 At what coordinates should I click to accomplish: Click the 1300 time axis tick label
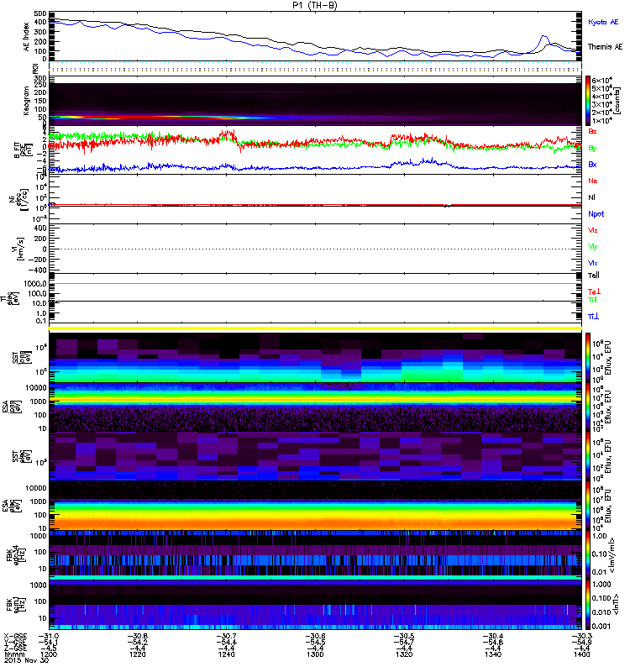tap(315, 658)
